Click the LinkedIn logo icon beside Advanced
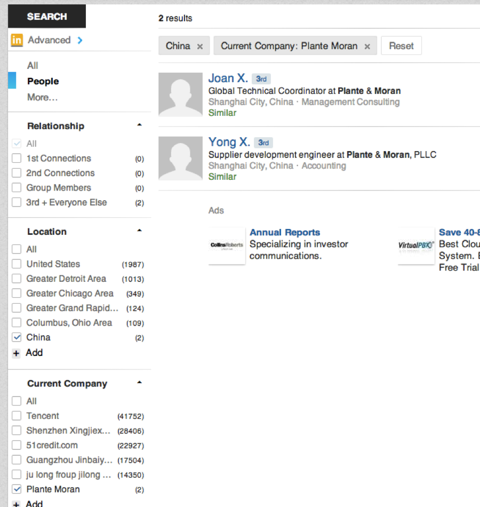Screen dimensions: 480x507 [17, 40]
